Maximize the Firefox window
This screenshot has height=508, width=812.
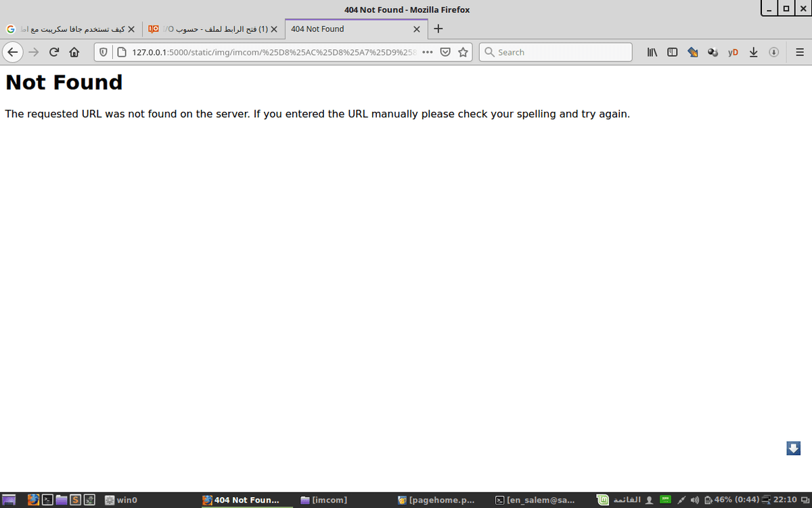click(x=786, y=9)
